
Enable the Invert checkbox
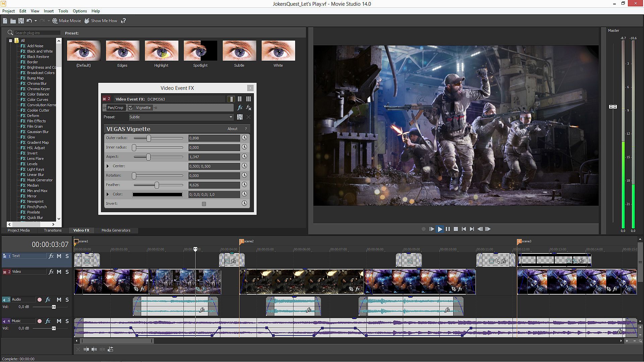click(x=204, y=204)
